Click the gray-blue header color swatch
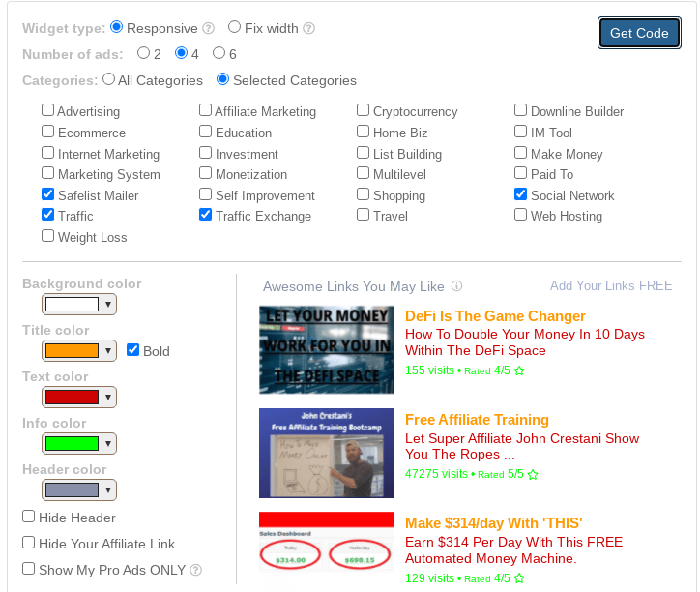 point(72,490)
